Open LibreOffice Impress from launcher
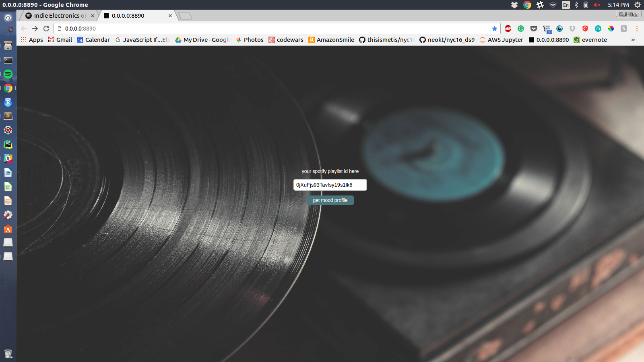 pyautogui.click(x=8, y=201)
